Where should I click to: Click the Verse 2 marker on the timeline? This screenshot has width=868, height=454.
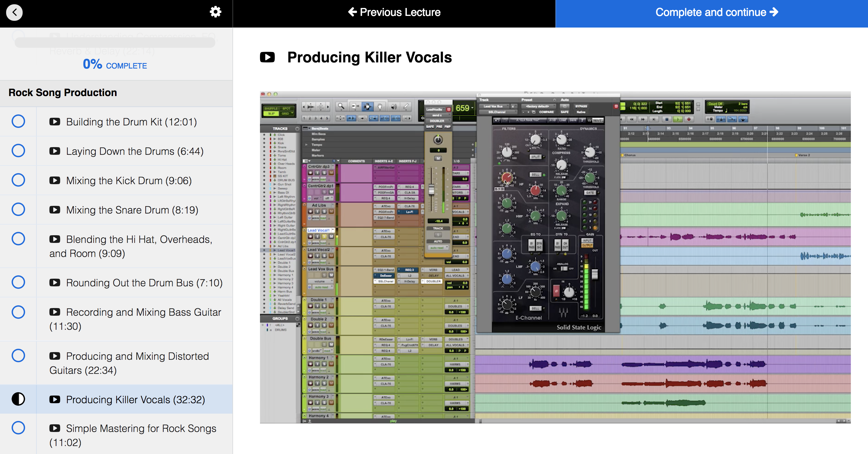click(803, 155)
